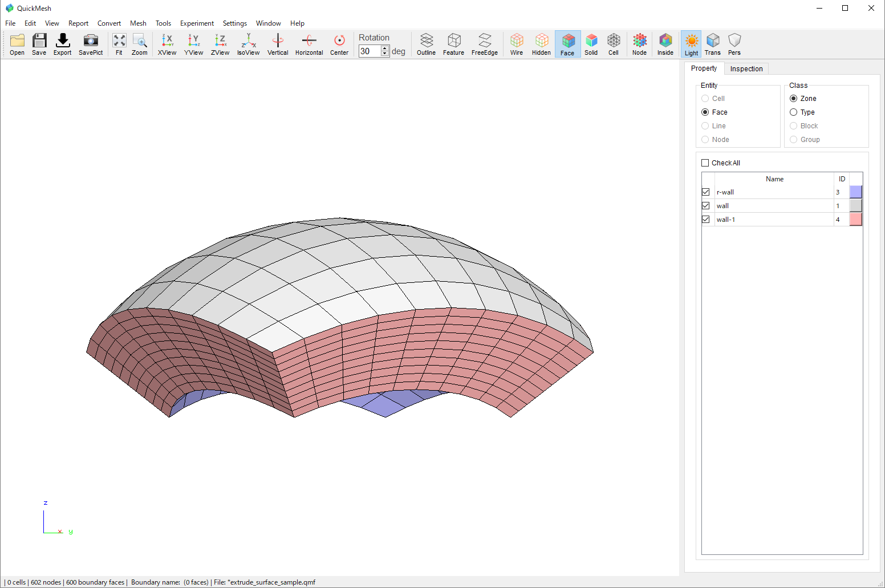This screenshot has height=588, width=885.
Task: Click the wall-1 pink color swatch
Action: coord(855,220)
